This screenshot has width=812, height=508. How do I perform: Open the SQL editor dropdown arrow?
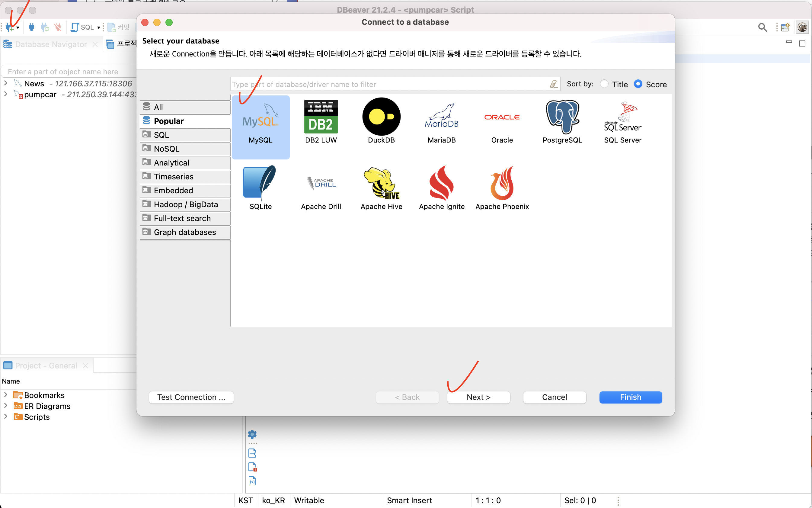(x=98, y=28)
